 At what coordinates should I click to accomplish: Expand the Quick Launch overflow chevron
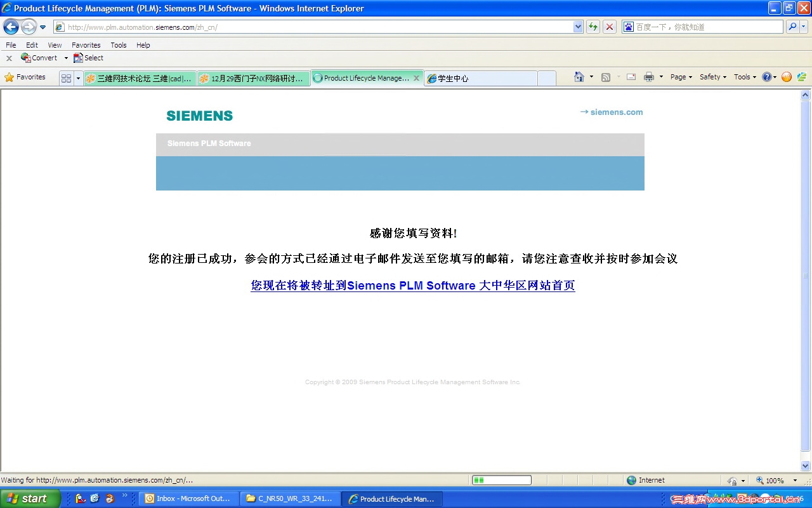tap(125, 495)
